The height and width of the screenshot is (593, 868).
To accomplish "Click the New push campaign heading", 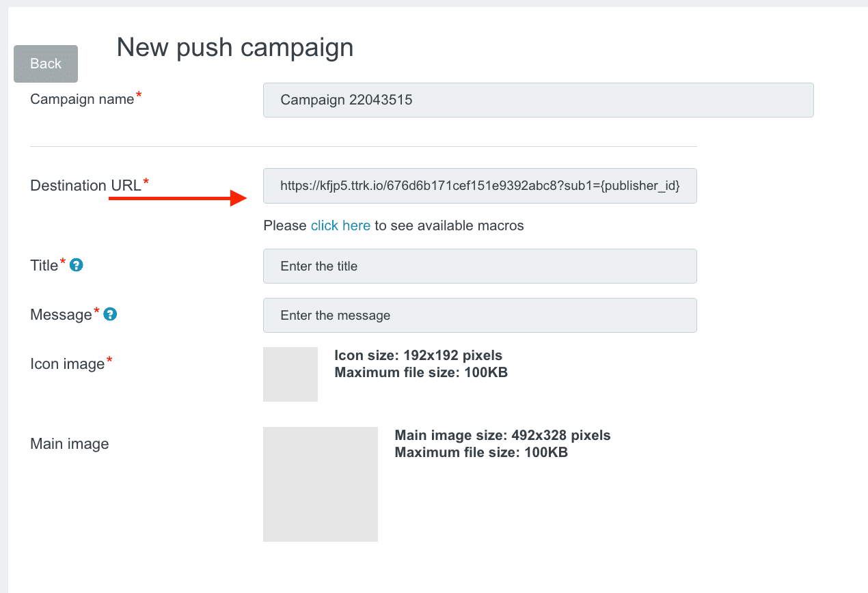I will (x=235, y=46).
